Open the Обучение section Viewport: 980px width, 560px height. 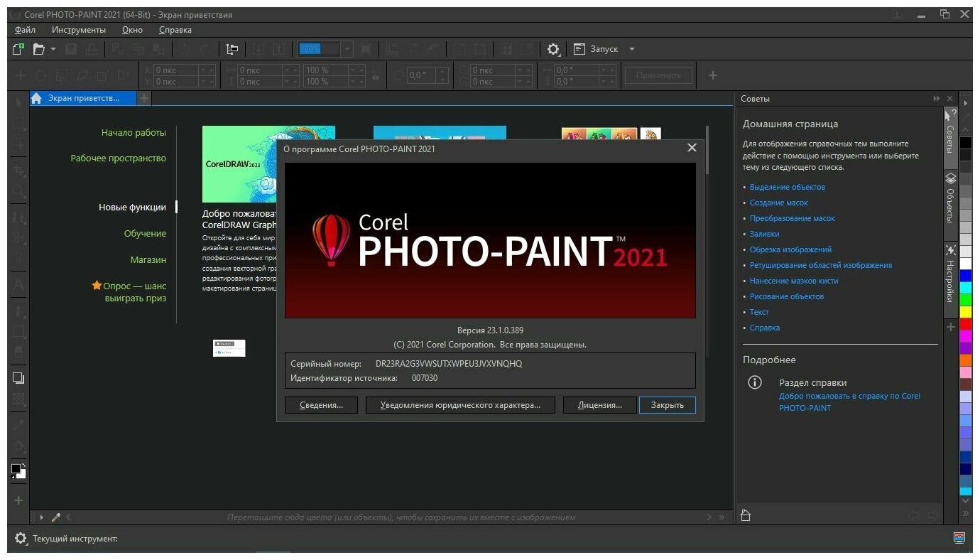click(x=146, y=233)
